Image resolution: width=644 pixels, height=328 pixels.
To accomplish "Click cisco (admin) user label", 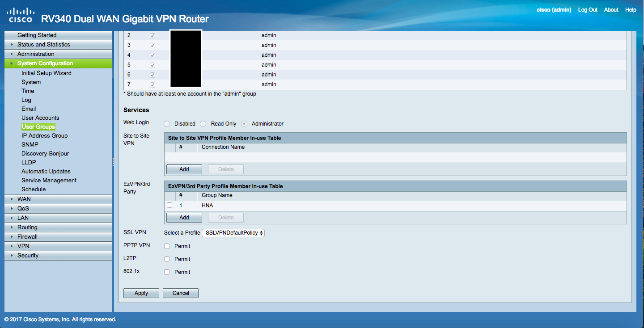I will (x=554, y=10).
